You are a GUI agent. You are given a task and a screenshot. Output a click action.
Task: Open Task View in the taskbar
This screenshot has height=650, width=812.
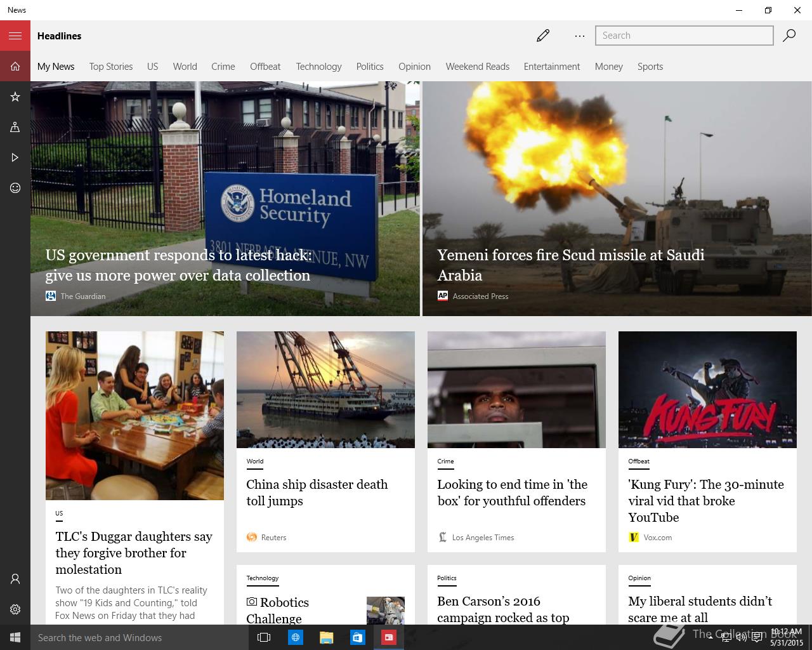tap(264, 637)
